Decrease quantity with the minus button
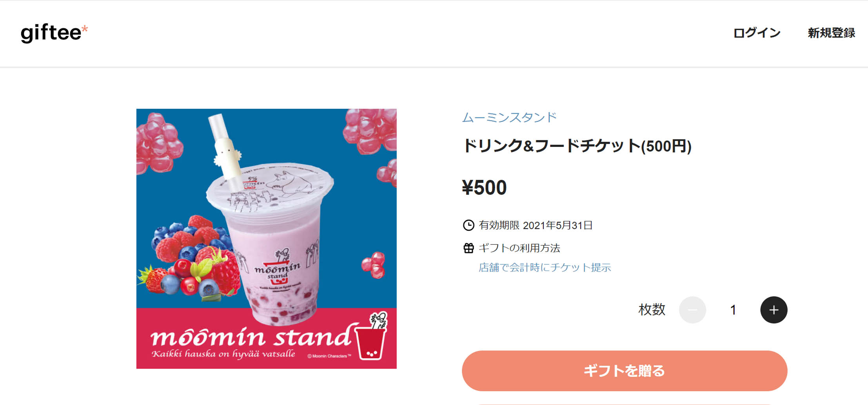Screen dimensions: 868x405 click(692, 310)
